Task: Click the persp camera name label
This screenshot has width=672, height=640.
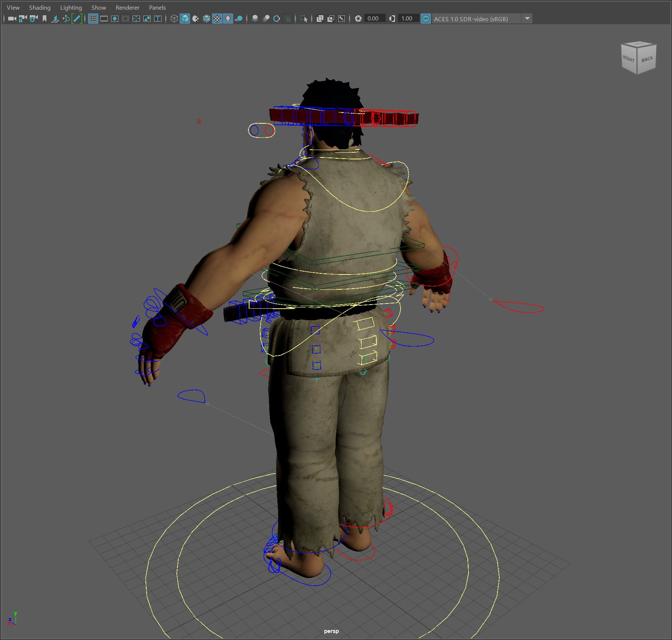Action: pos(331,631)
